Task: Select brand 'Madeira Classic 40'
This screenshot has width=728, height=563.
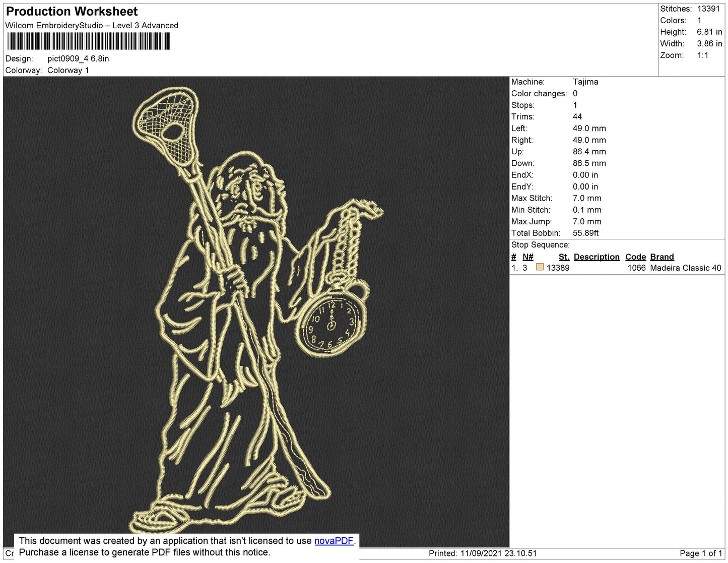Action: click(686, 268)
